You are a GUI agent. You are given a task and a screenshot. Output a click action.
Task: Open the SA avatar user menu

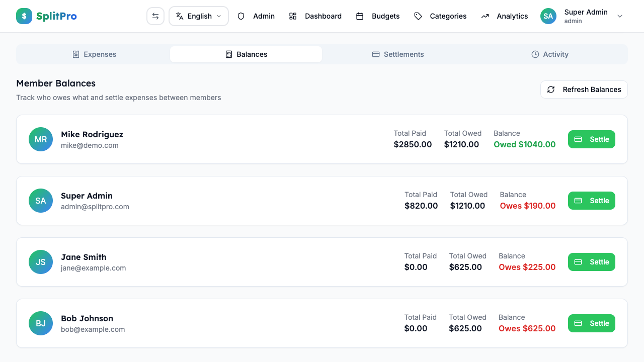pyautogui.click(x=548, y=16)
